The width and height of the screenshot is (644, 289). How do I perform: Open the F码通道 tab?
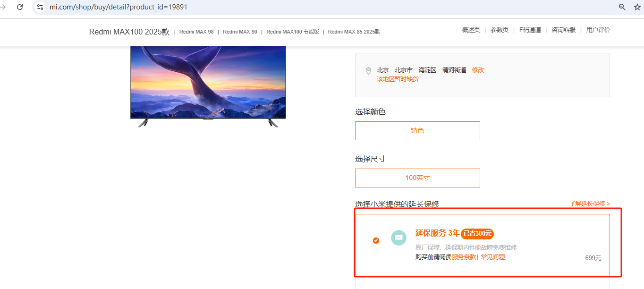pyautogui.click(x=530, y=30)
